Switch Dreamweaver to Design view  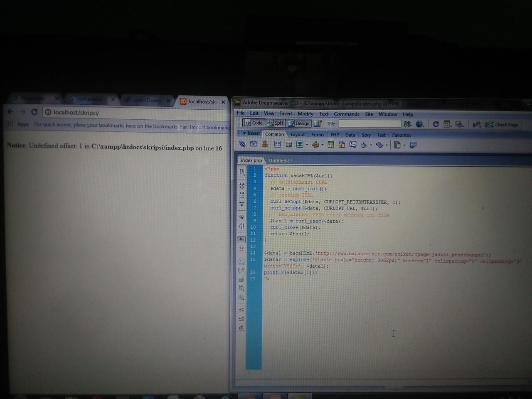[x=299, y=123]
